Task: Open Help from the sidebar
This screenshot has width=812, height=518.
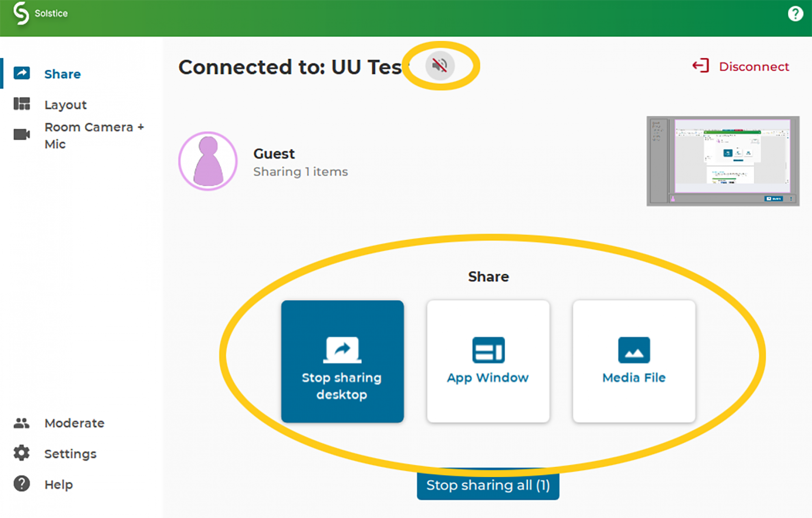Action: 81,484
